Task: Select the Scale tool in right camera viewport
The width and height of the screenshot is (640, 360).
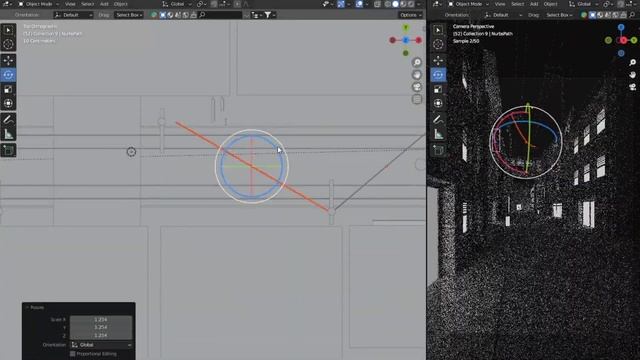Action: tap(438, 89)
